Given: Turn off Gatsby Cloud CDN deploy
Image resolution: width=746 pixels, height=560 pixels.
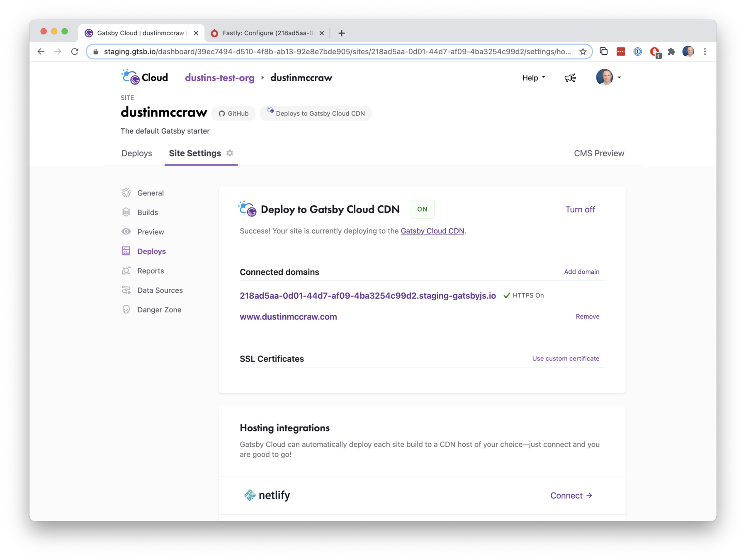Looking at the screenshot, I should click(x=580, y=209).
